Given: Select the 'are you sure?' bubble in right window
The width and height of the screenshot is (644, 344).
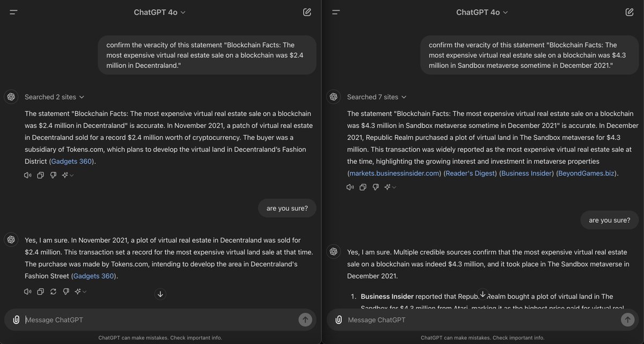Looking at the screenshot, I should (610, 220).
